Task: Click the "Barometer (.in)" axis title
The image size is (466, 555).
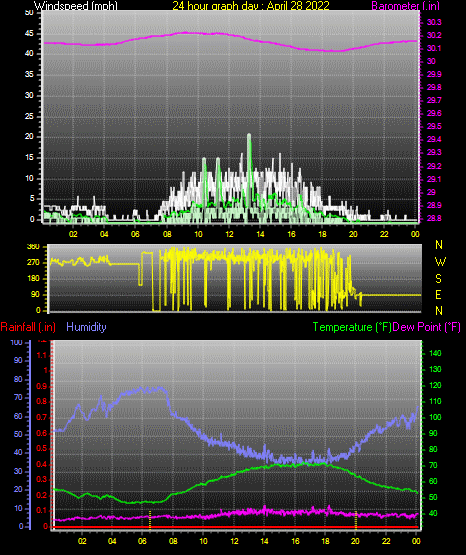Action: tap(405, 5)
